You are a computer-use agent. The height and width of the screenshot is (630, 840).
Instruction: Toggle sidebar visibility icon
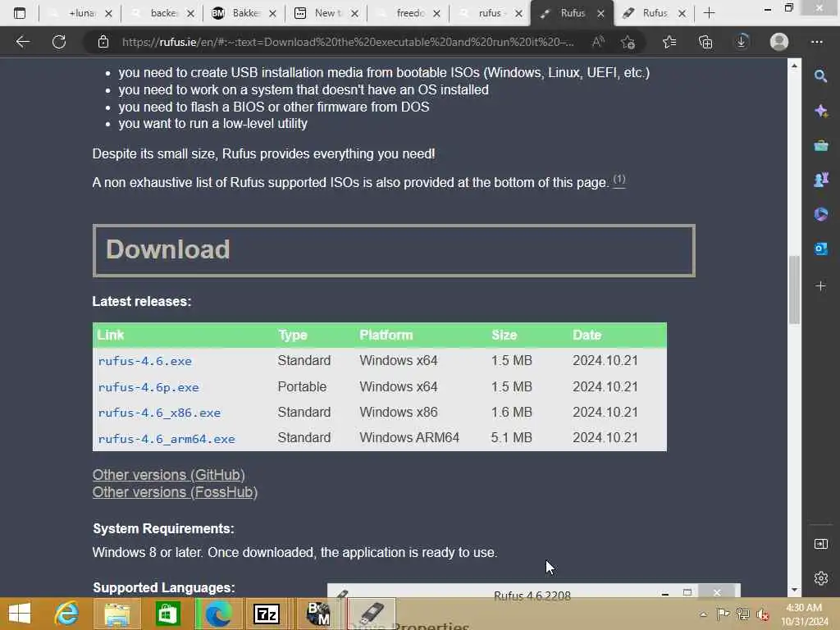[820, 545]
